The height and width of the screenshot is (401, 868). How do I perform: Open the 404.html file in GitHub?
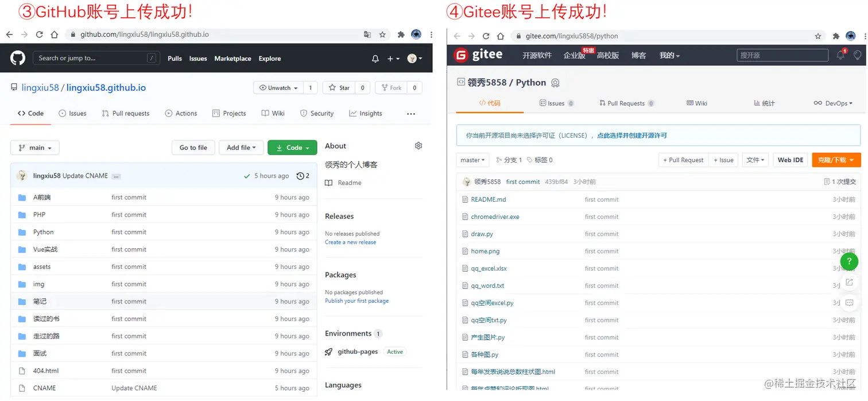(46, 371)
